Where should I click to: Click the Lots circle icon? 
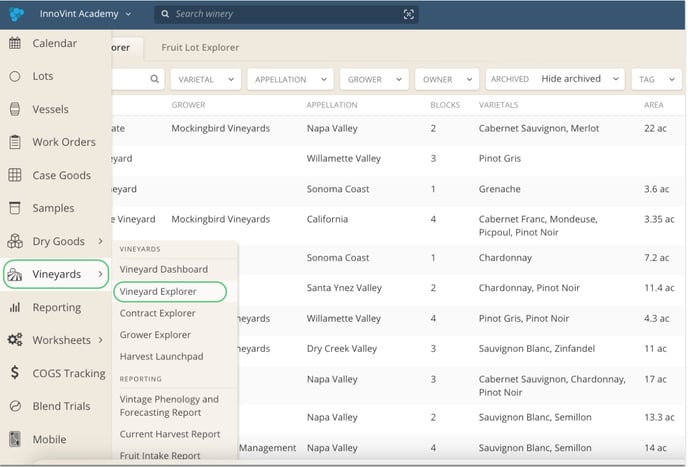(15, 76)
